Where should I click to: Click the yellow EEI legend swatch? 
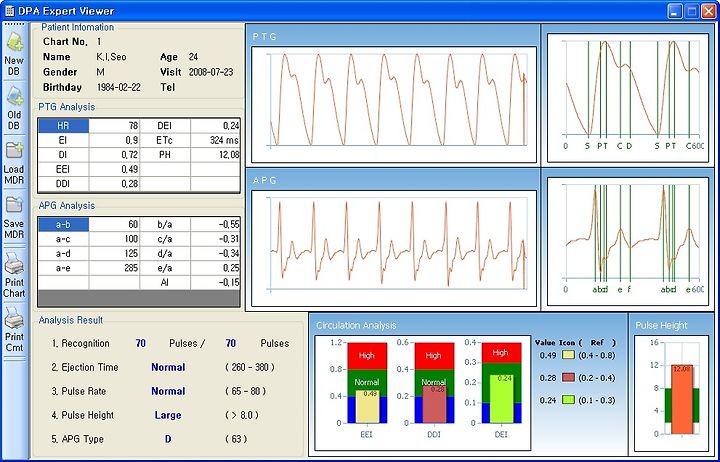pyautogui.click(x=568, y=355)
